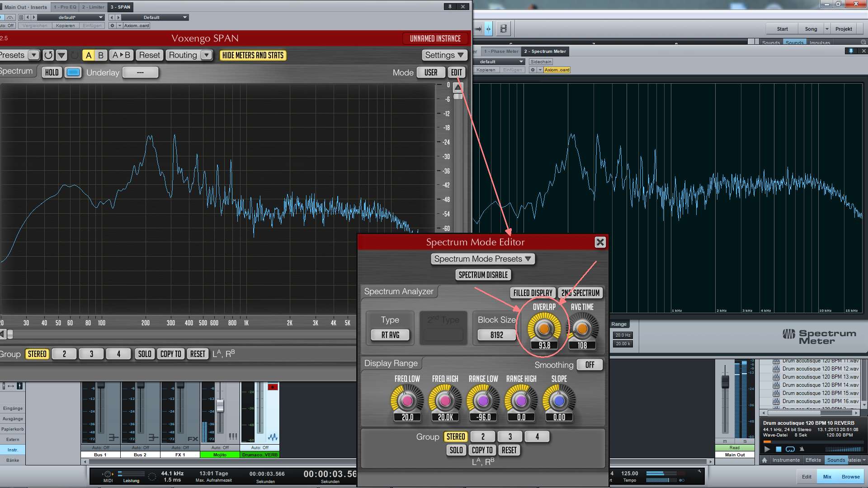Image resolution: width=868 pixels, height=488 pixels.
Task: Click the Tempo 125.00 value in transport
Action: 629,474
